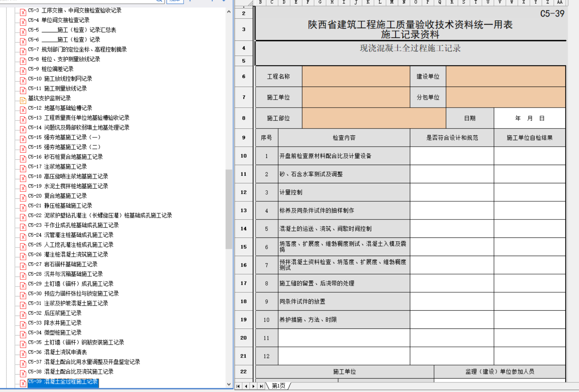Click the file icon beside C5-13 工程质量责任单位地基验槽验收记录
The height and width of the screenshot is (392, 579).
click(x=23, y=119)
